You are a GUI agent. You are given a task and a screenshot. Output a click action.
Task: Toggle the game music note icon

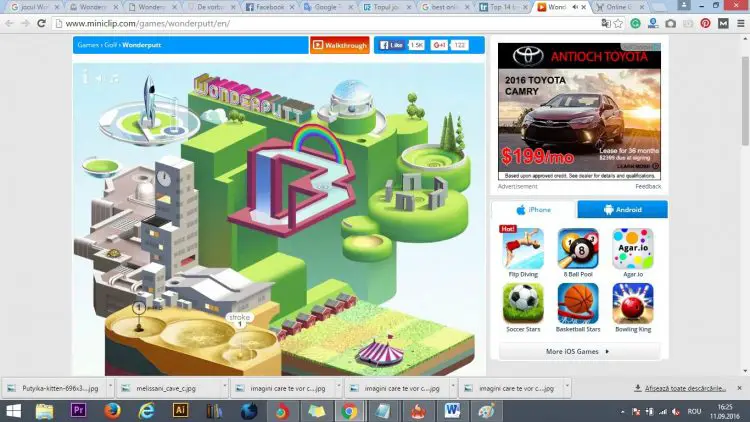tap(114, 78)
